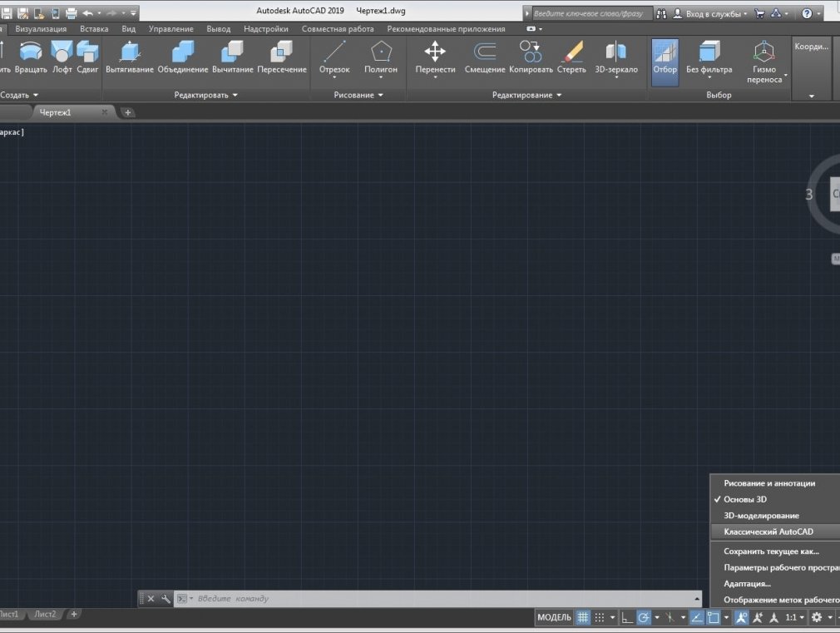
Task: Expand the Рисование panel dropdown
Action: click(358, 95)
